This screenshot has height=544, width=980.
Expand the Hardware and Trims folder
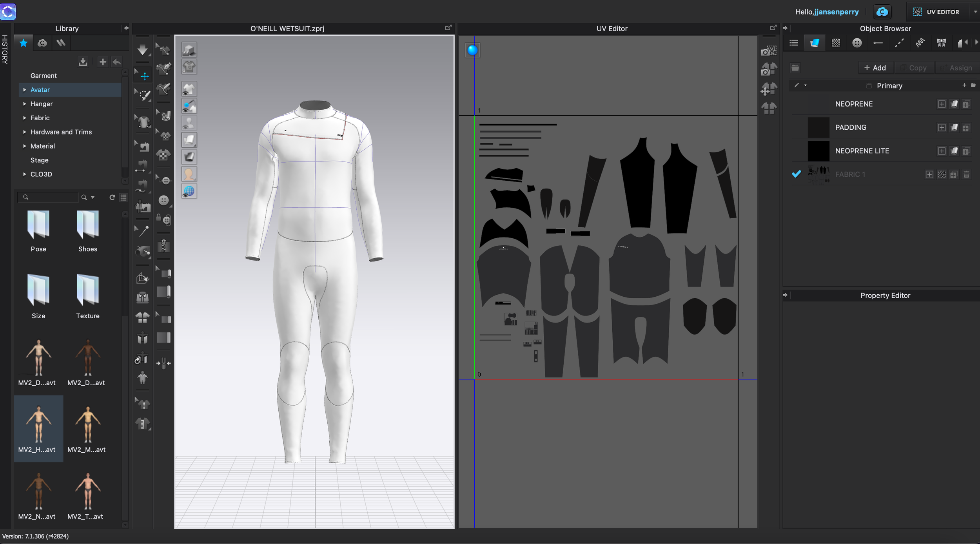coord(25,132)
